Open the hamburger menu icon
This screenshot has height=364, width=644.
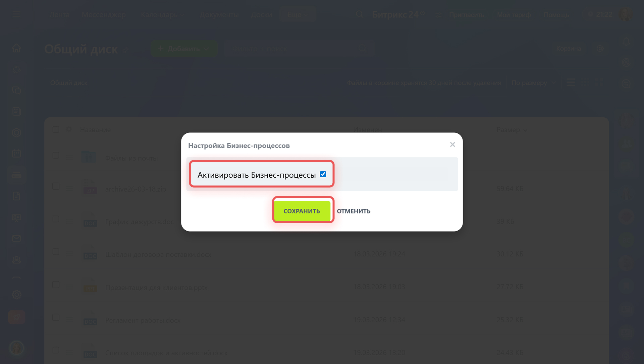(x=16, y=14)
